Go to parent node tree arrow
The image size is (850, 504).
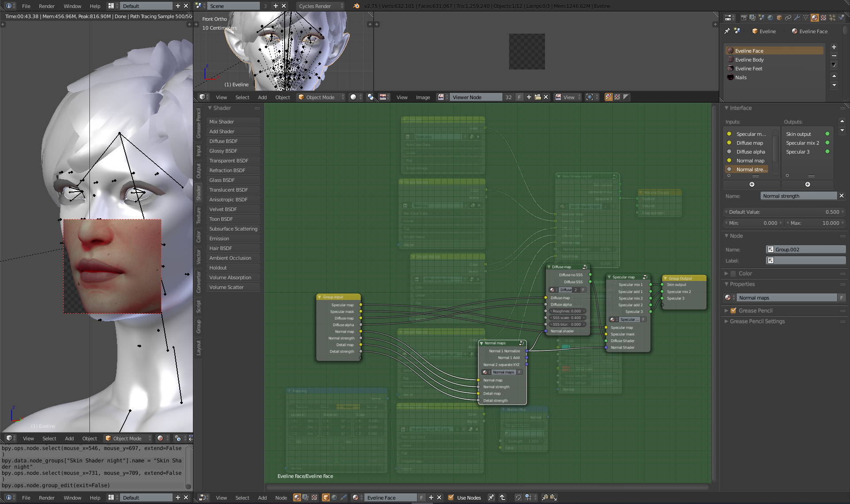point(502,497)
